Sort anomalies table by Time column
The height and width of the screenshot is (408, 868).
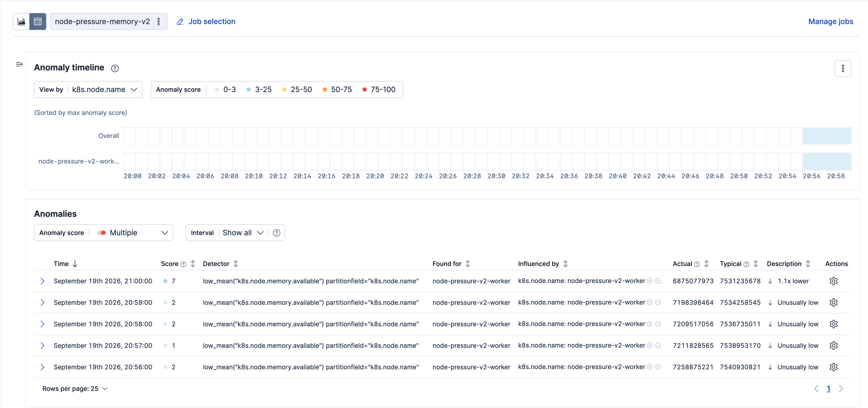[66, 264]
